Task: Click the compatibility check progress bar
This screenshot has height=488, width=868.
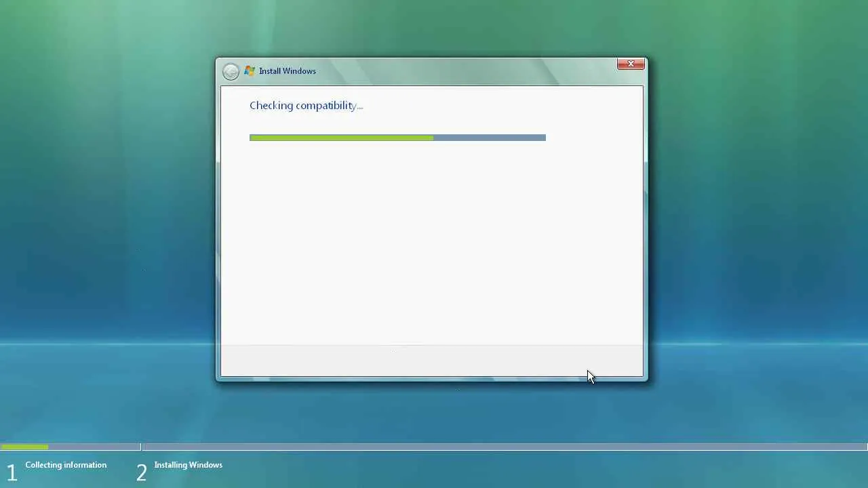Action: (x=397, y=138)
